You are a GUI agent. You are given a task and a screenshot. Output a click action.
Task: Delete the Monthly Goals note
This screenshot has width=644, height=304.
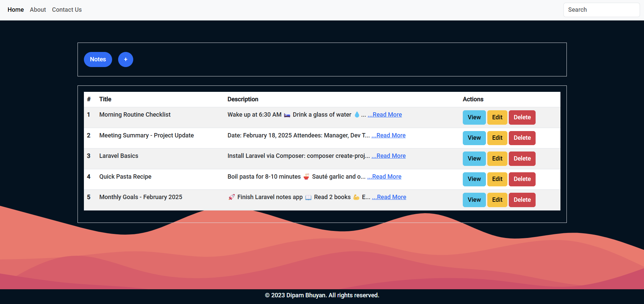pyautogui.click(x=522, y=200)
